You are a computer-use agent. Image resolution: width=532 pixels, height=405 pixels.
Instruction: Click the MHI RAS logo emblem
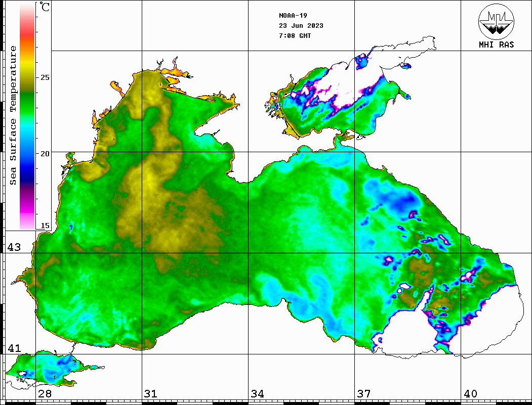pos(496,21)
